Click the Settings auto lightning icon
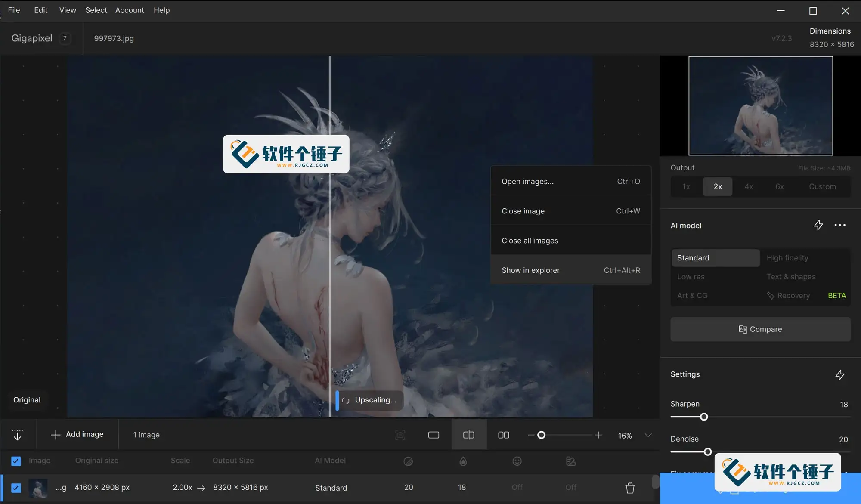The width and height of the screenshot is (861, 504). point(840,375)
